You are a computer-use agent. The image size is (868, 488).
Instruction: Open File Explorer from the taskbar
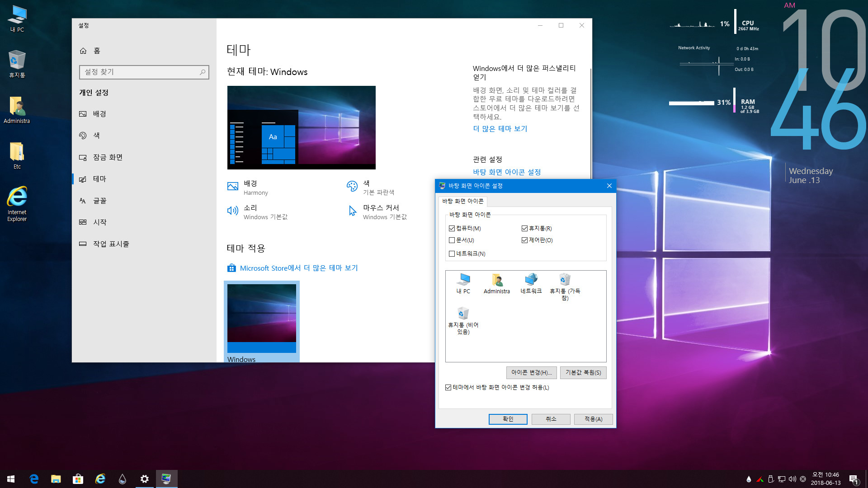pyautogui.click(x=56, y=479)
